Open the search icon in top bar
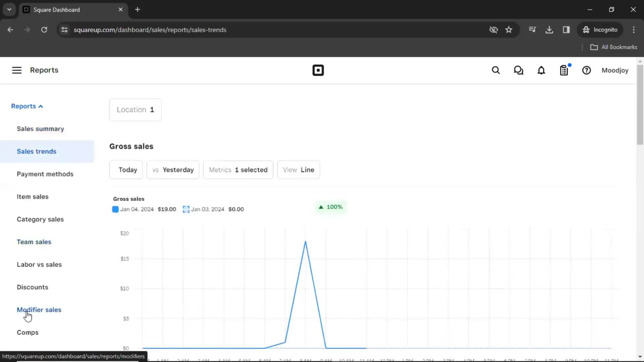This screenshot has height=362, width=644. (x=496, y=70)
